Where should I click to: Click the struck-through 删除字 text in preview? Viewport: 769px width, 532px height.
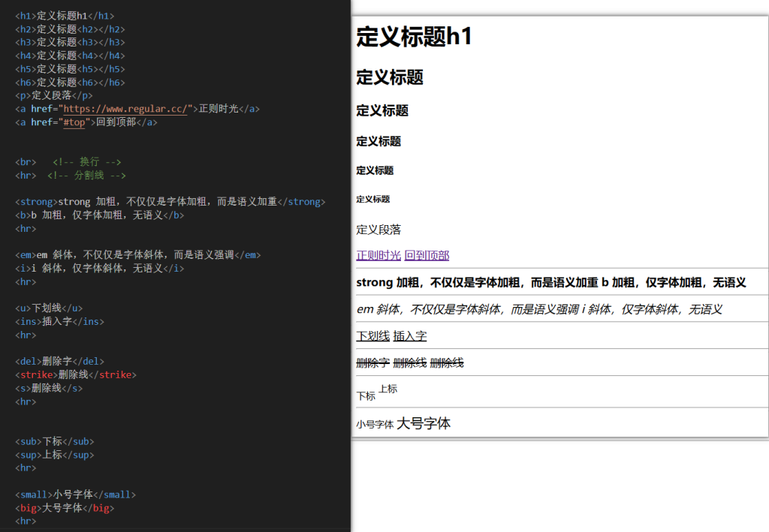372,363
